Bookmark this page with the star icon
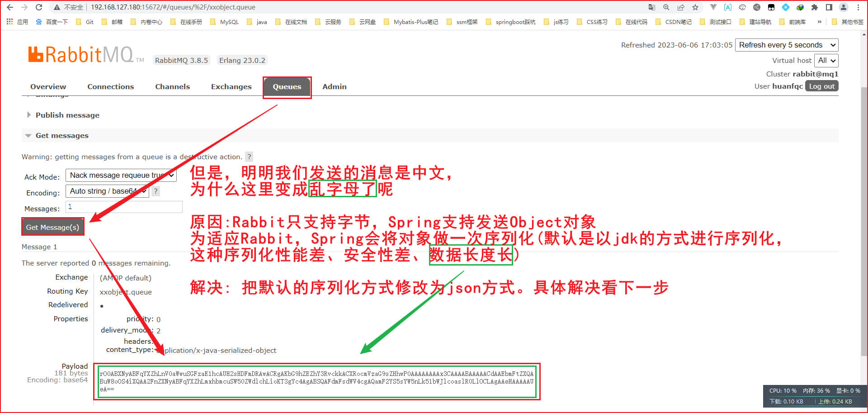Image resolution: width=868 pixels, height=413 pixels. coord(695,7)
